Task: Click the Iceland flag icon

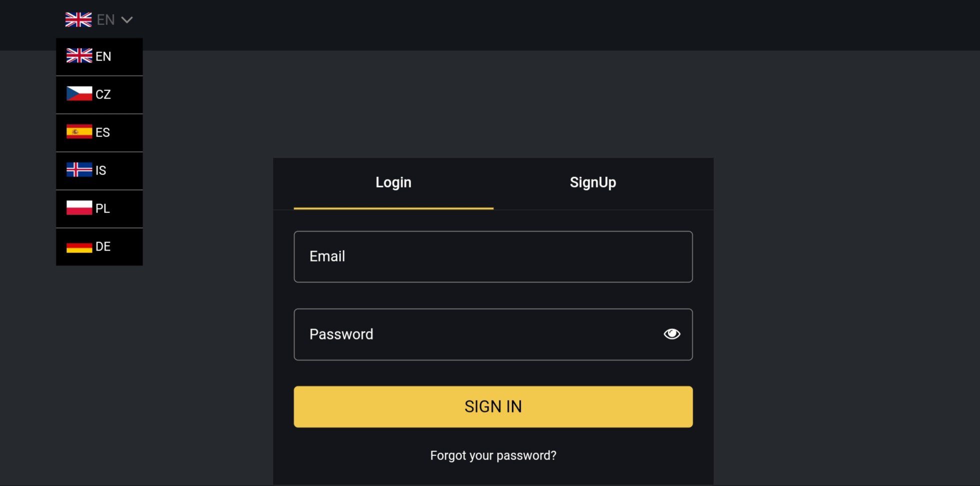Action: tap(80, 169)
